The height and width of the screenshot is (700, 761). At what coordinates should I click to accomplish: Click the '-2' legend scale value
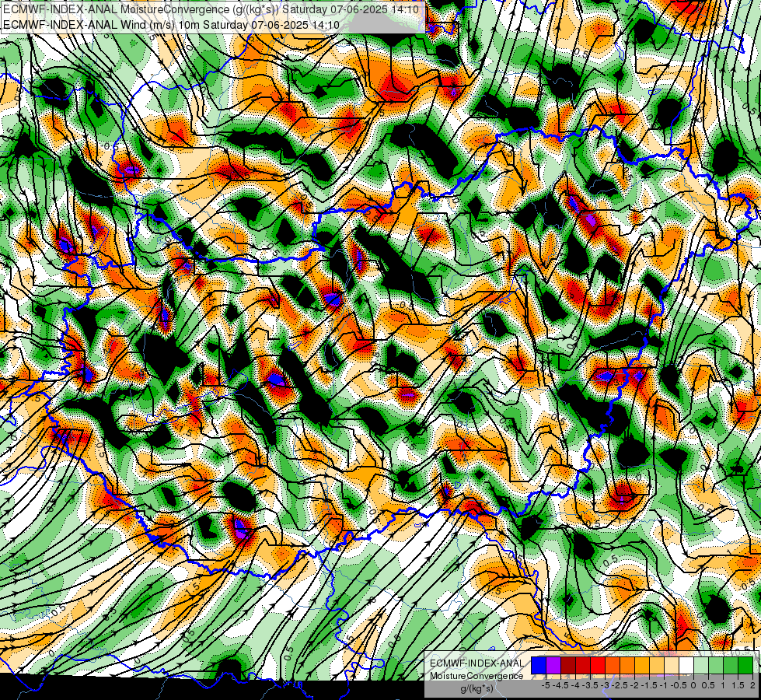634,685
